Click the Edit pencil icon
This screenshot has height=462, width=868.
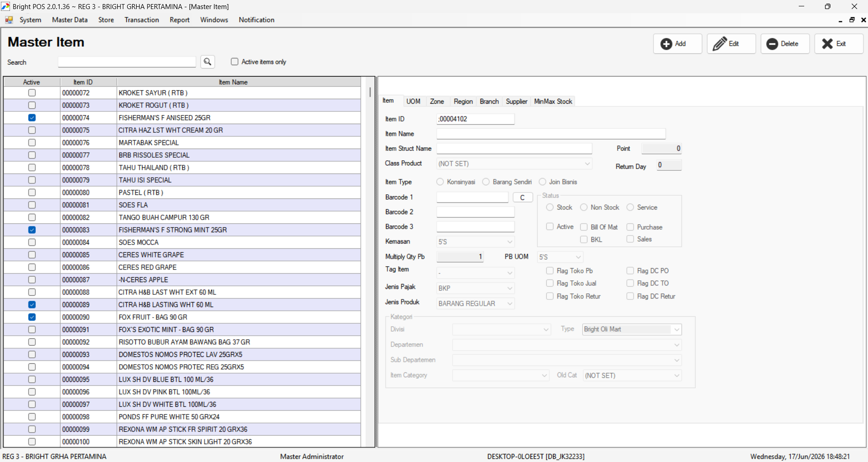720,43
